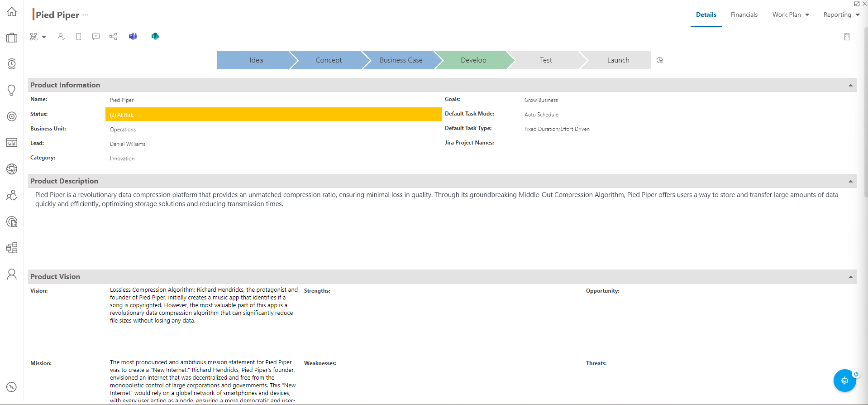Open the Work Plan menu
Image resolution: width=868 pixels, height=405 pixels.
791,14
